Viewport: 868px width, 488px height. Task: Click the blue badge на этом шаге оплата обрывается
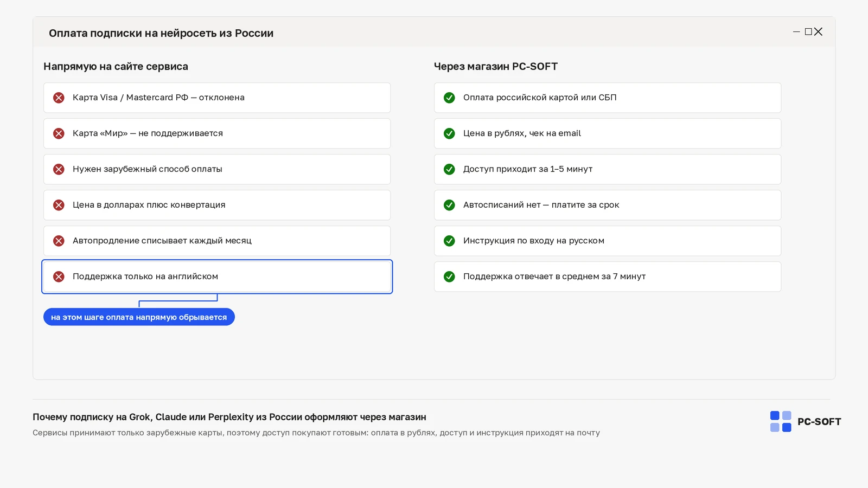coord(139,317)
